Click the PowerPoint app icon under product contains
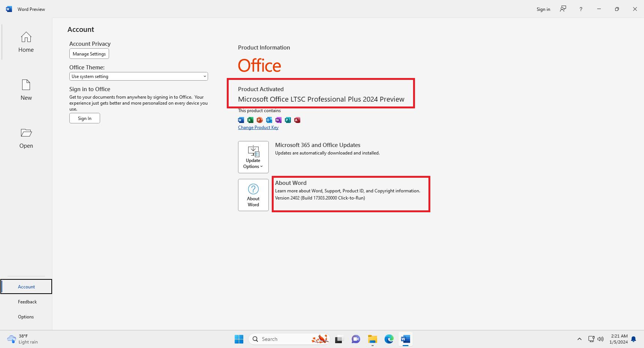The image size is (644, 348). 260,120
